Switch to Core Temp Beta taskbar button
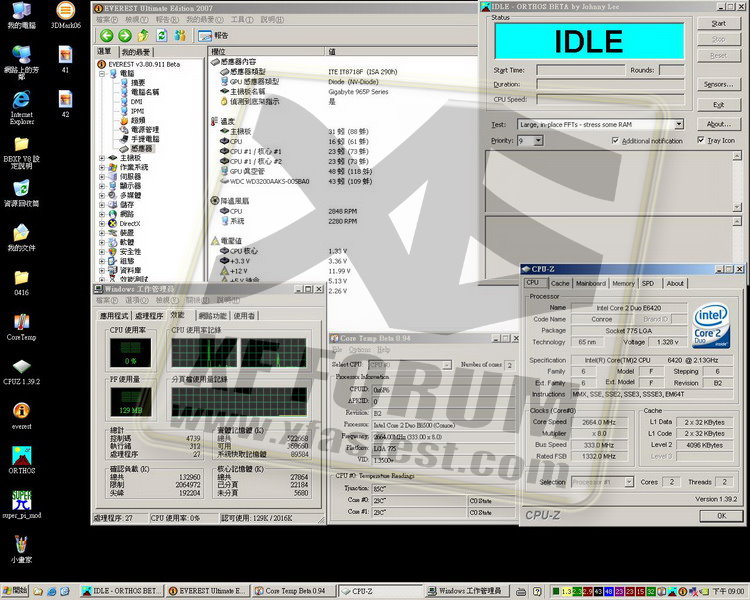Image resolution: width=750 pixels, height=600 pixels. point(292,591)
